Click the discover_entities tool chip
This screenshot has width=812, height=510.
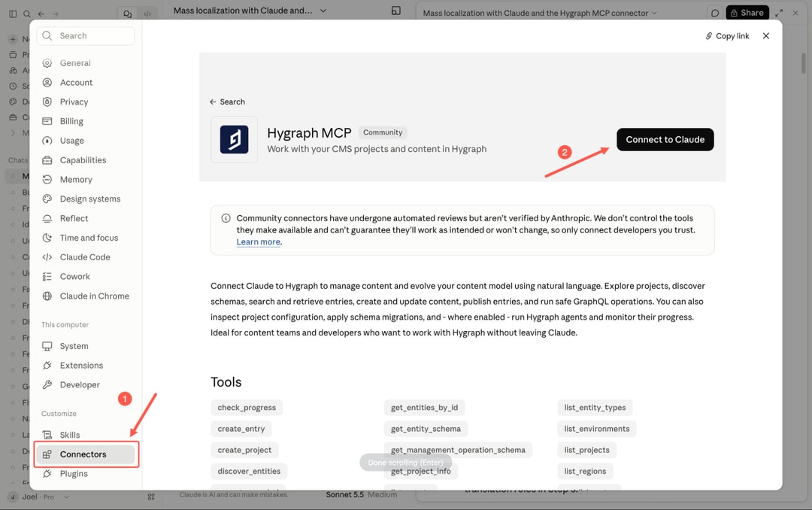(249, 472)
